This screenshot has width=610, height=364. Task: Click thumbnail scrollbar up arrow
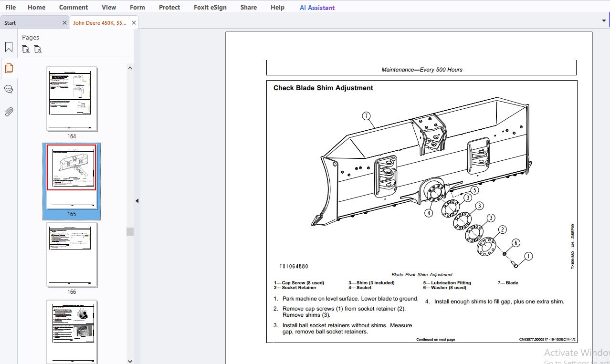(x=130, y=68)
